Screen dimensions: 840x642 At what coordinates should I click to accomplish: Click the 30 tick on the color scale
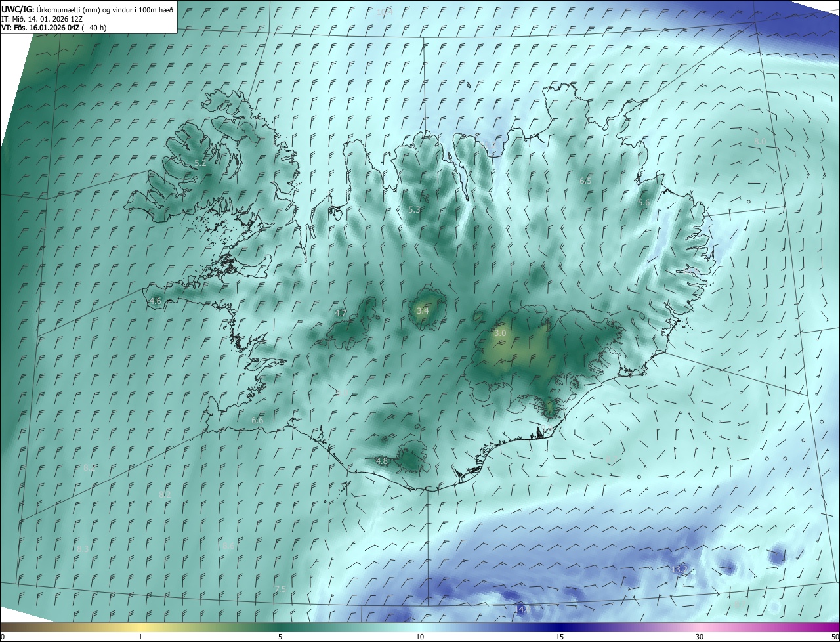pyautogui.click(x=700, y=637)
